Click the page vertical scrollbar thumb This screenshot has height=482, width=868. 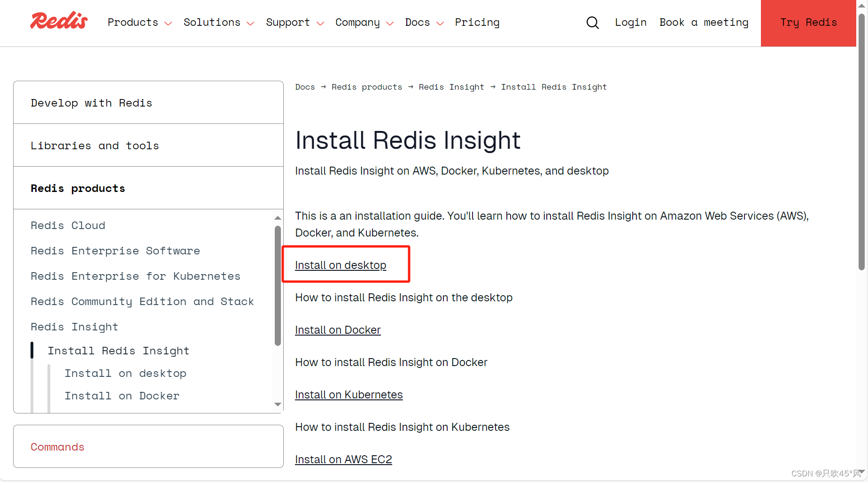[861, 142]
